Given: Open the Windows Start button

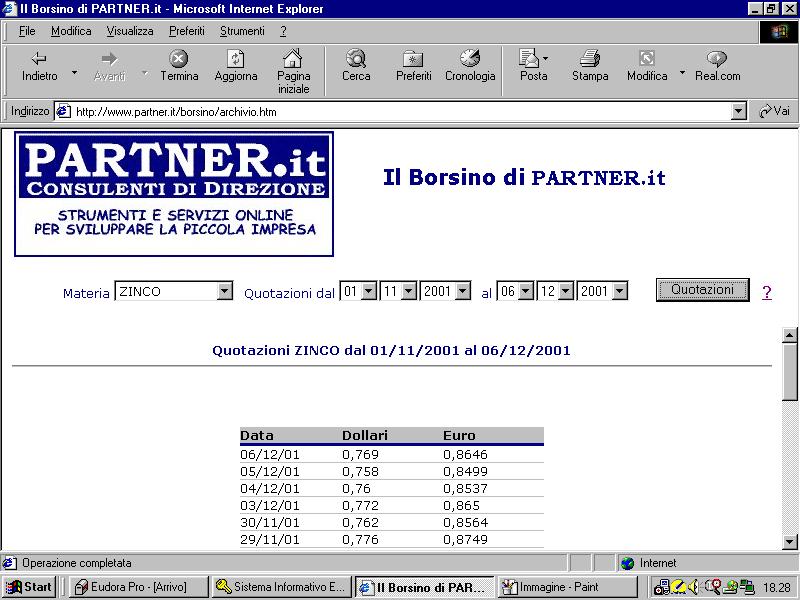Looking at the screenshot, I should pyautogui.click(x=29, y=587).
